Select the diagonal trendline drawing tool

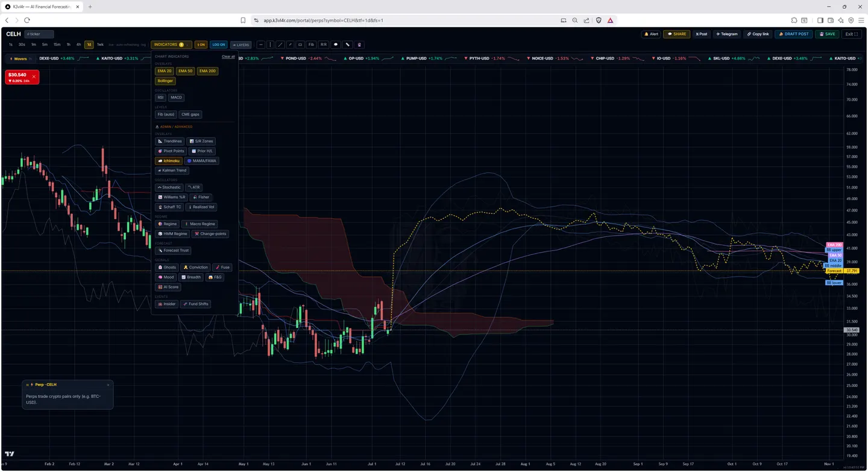tap(280, 45)
